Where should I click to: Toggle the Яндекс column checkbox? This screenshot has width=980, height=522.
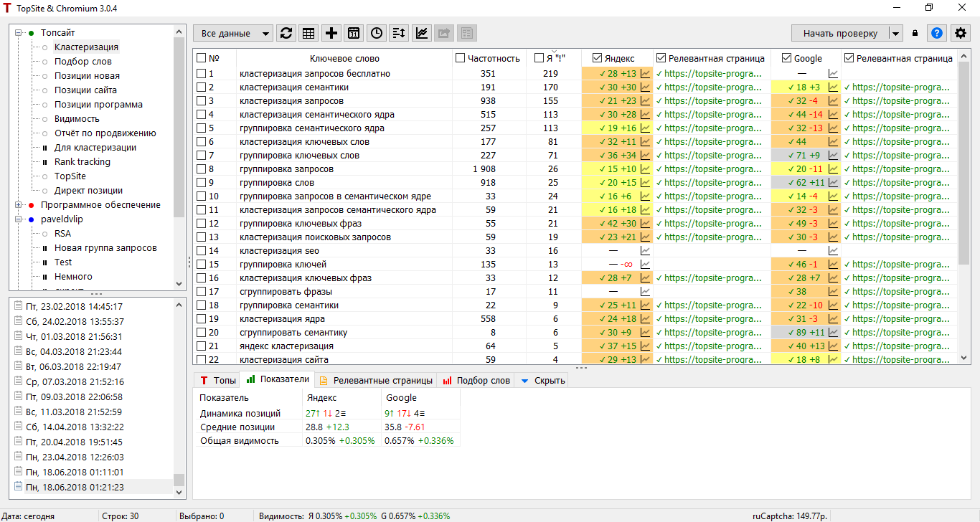coord(597,58)
